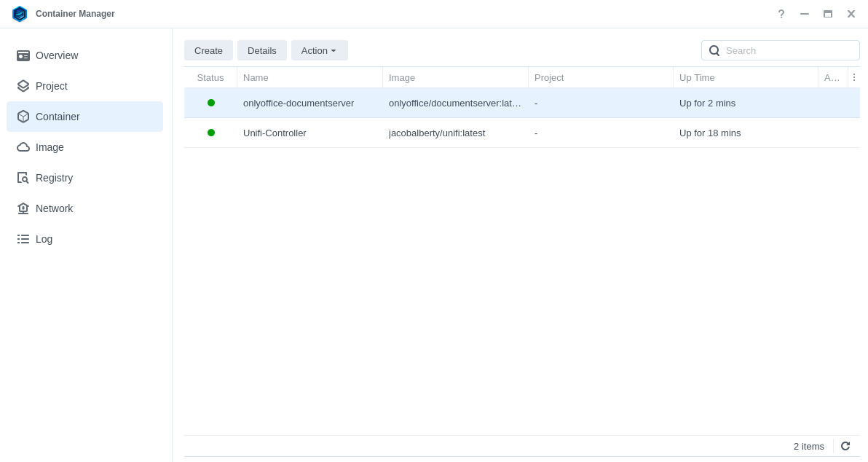Click the Network icon in sidebar
This screenshot has width=868, height=462.
[x=23, y=208]
